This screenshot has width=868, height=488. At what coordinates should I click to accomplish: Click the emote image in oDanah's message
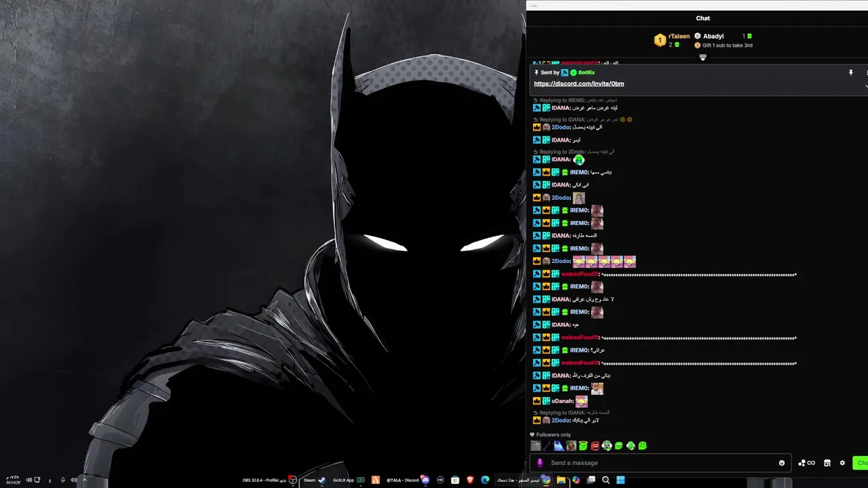581,401
